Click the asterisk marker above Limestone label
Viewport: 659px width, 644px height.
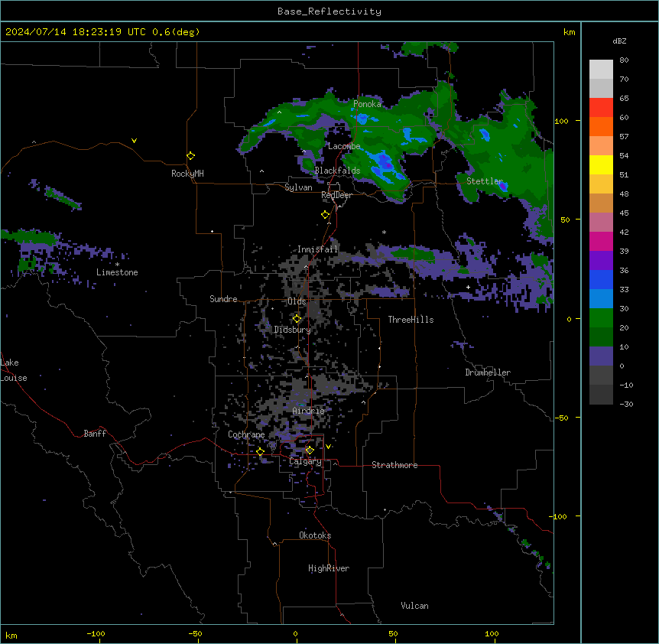pyautogui.click(x=117, y=265)
